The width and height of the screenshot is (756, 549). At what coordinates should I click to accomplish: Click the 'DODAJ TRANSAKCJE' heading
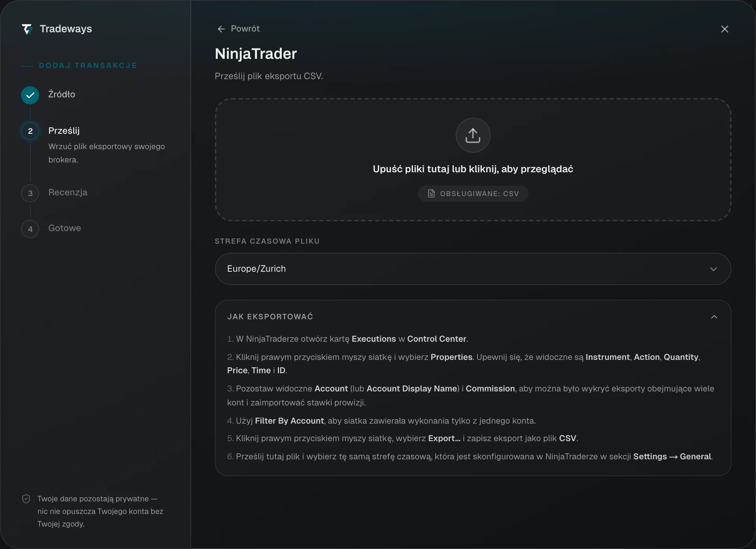pyautogui.click(x=88, y=65)
